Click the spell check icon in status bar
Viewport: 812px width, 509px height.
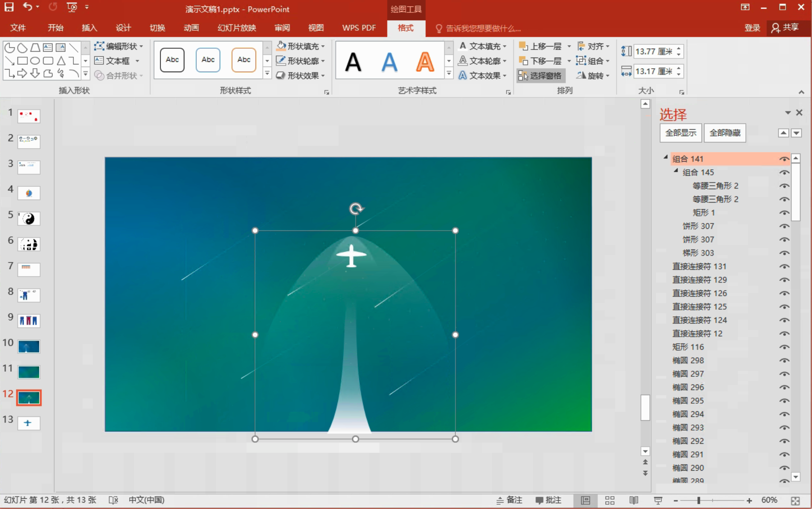pyautogui.click(x=113, y=500)
